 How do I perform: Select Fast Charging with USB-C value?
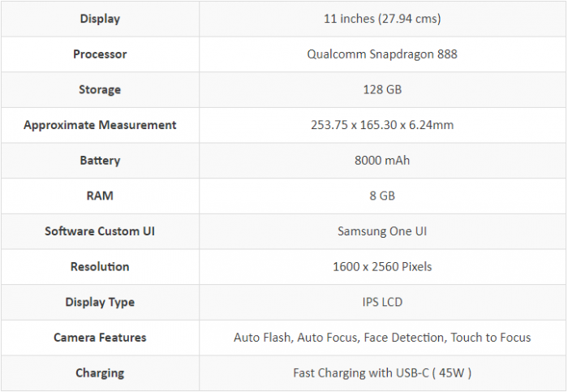pyautogui.click(x=382, y=373)
